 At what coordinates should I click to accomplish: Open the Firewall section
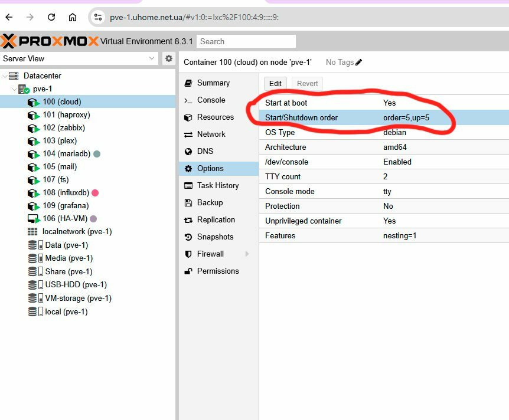pyautogui.click(x=219, y=254)
